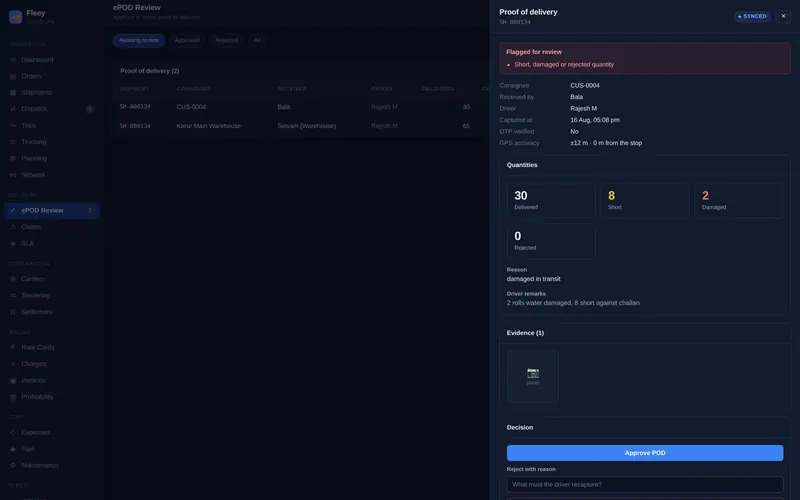Go to Shipments in the sidebar
The height and width of the screenshot is (500, 800).
(x=51, y=93)
